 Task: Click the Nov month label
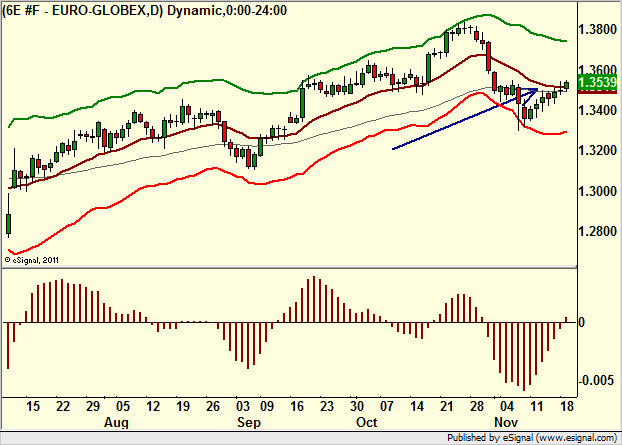[x=506, y=422]
